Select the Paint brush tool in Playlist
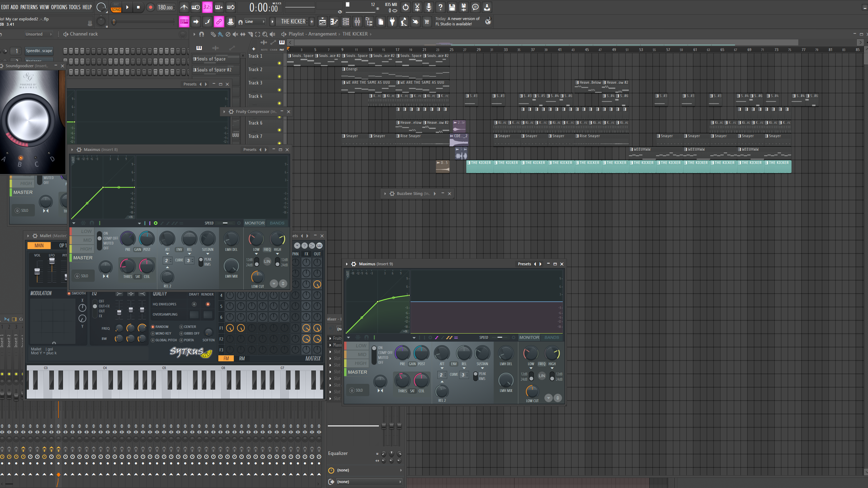This screenshot has height=488, width=868. click(220, 34)
